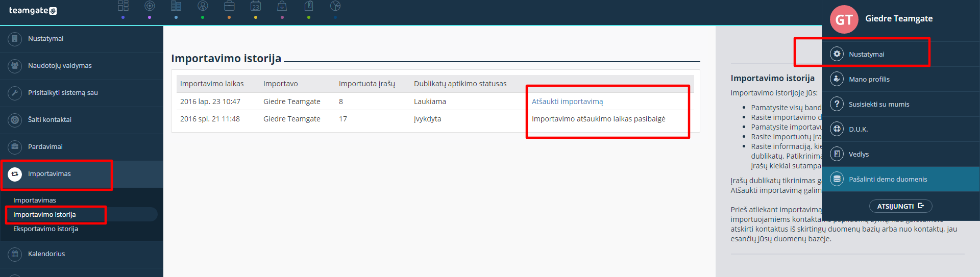Screen dimensions: 980x277
Task: Open the pie chart reports icon
Action: pos(335,6)
